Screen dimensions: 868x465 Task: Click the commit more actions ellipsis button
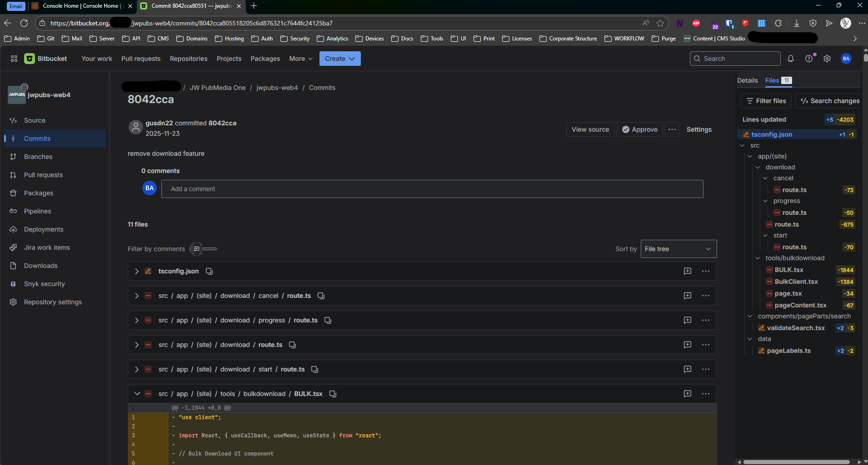pos(672,129)
